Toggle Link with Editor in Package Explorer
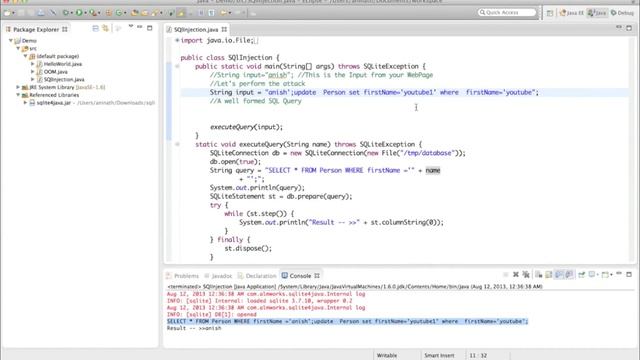 tap(106, 28)
